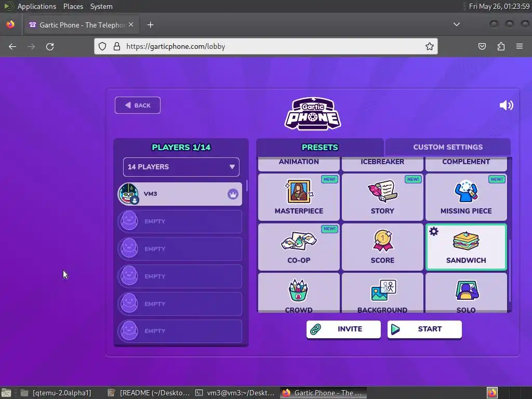Open tracking protection shield
Image resolution: width=532 pixels, height=399 pixels.
point(102,46)
